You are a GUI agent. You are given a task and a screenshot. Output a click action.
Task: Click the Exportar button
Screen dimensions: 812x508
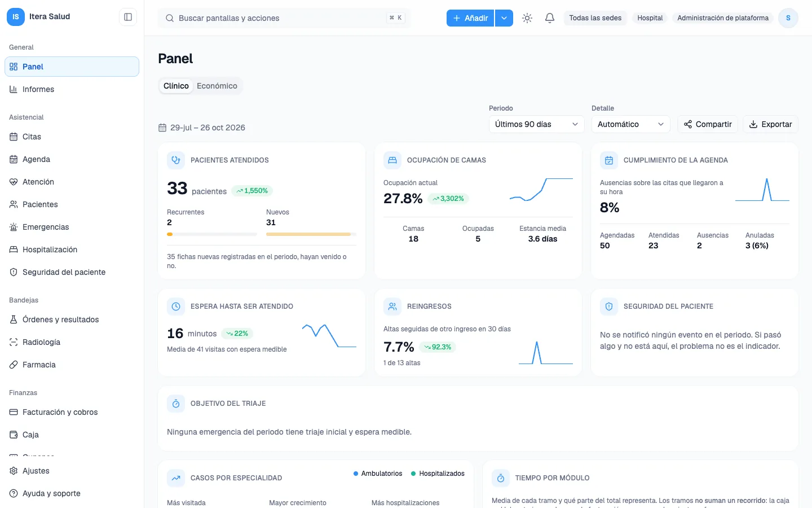pos(770,124)
